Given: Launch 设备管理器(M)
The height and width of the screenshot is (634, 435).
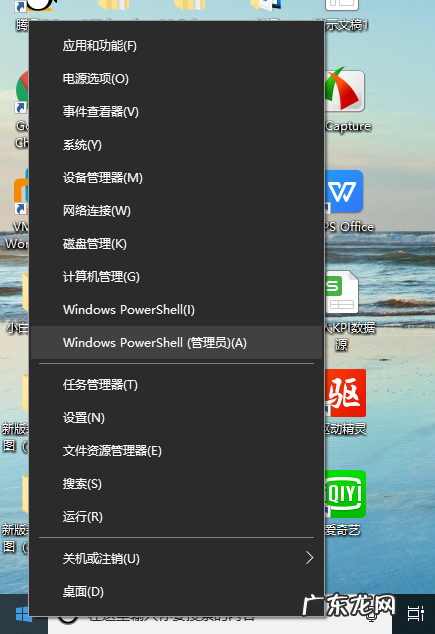Looking at the screenshot, I should 177,178.
